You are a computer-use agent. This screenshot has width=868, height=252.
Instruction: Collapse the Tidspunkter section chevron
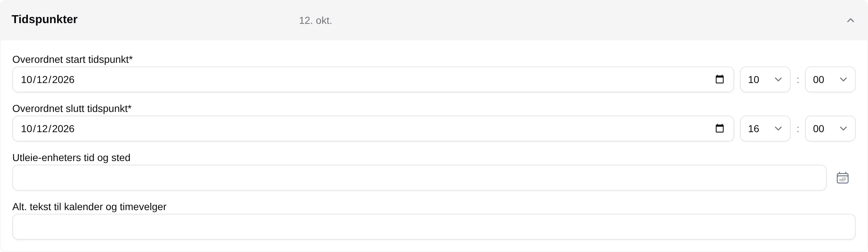click(850, 20)
